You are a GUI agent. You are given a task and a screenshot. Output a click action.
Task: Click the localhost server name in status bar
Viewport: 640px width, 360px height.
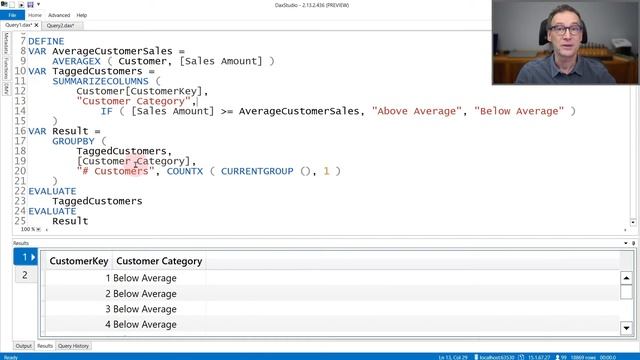click(497, 357)
